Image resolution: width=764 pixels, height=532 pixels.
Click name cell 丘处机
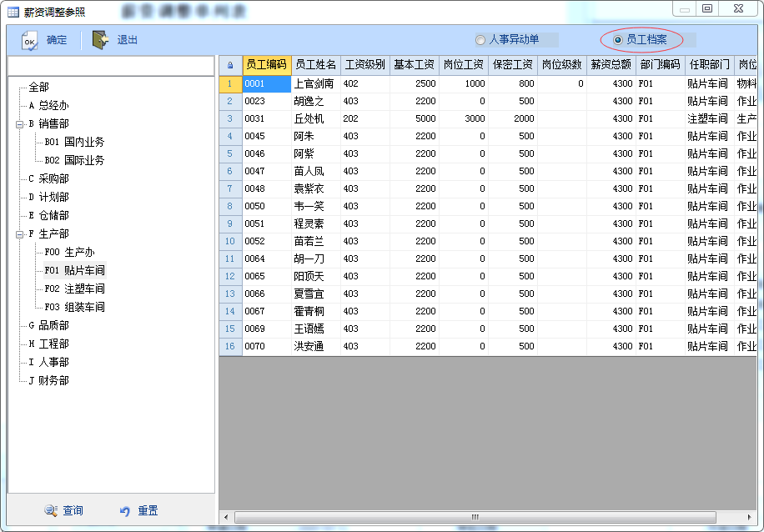[x=316, y=119]
